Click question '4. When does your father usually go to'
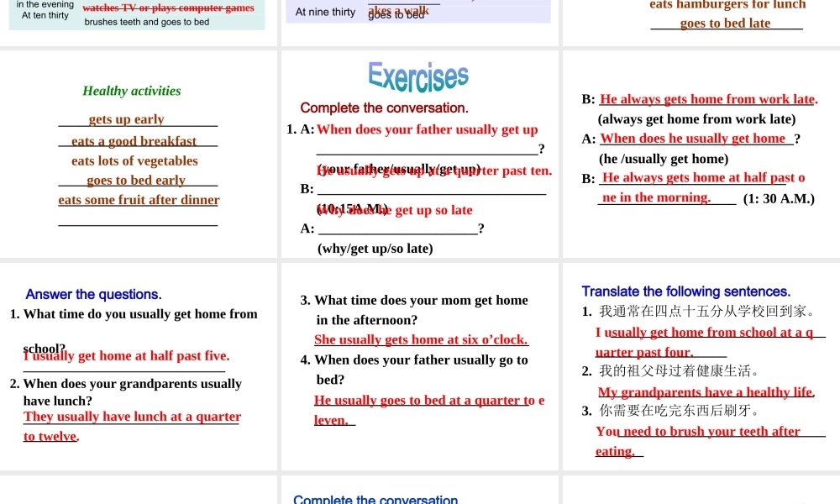This screenshot has width=840, height=504. (414, 360)
